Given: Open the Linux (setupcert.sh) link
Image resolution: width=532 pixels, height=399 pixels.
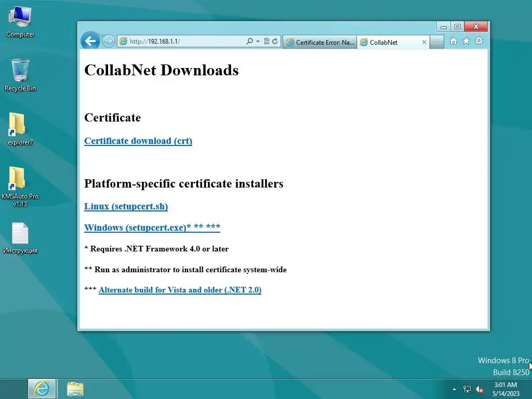Looking at the screenshot, I should (x=126, y=206).
